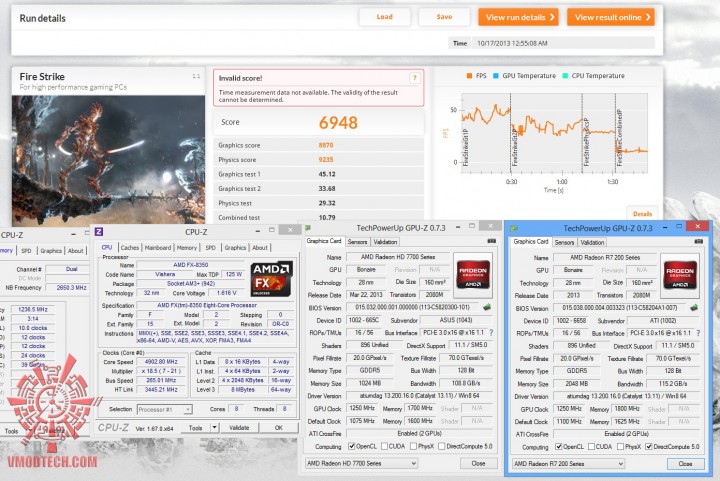Open the Memory tab in the front CPU-Z window
Viewport: 720px width, 481px height.
187,247
